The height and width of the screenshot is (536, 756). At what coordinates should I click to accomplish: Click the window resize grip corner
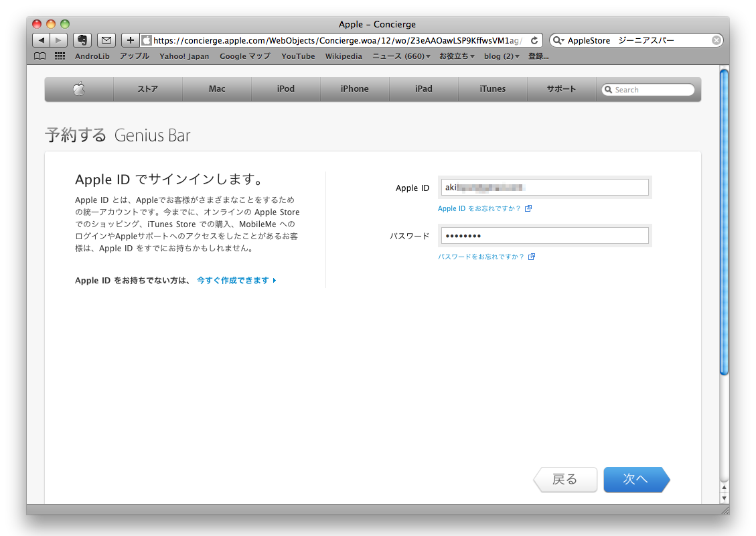pos(725,511)
